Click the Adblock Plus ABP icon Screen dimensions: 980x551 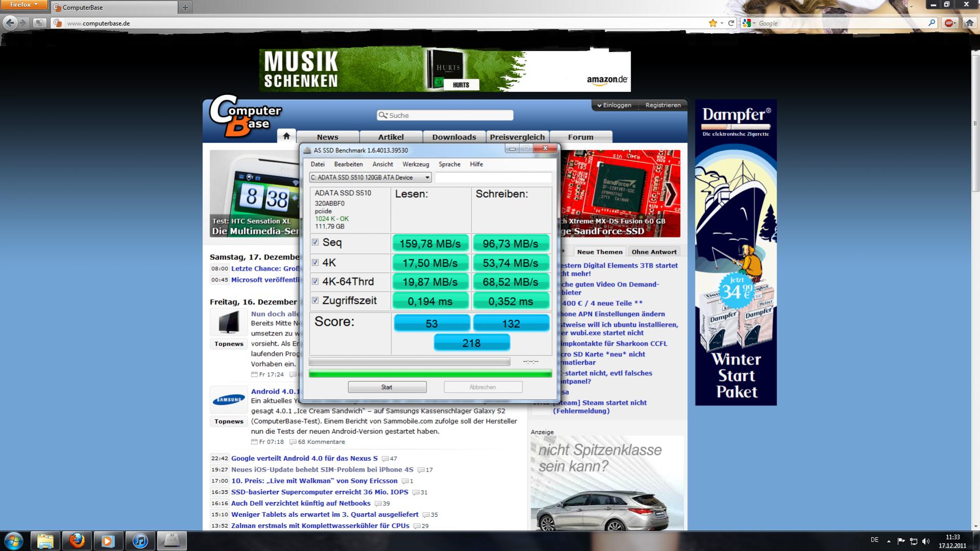click(948, 23)
